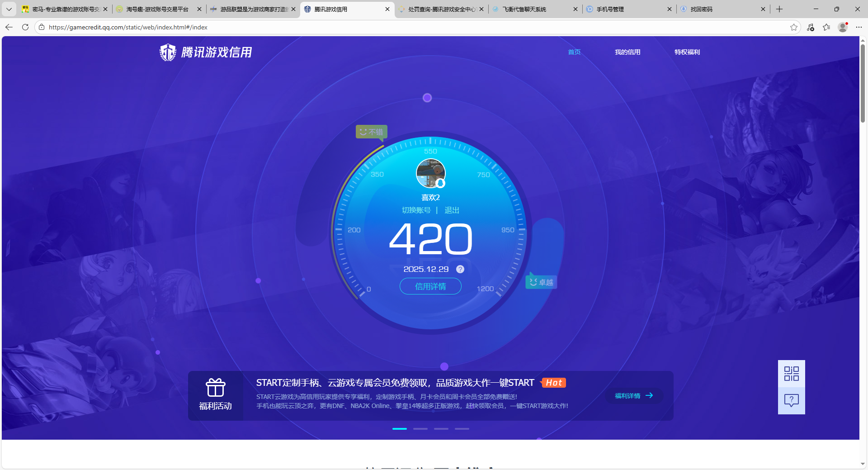
Task: Open the 特权福利 navigation item
Action: 687,52
